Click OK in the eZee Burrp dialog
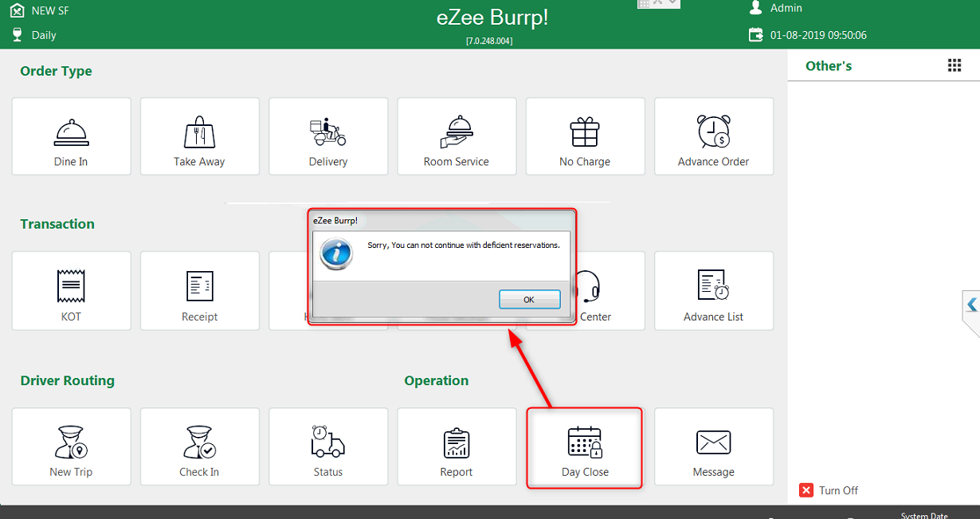Screen dimensions: 980x519 [530, 300]
